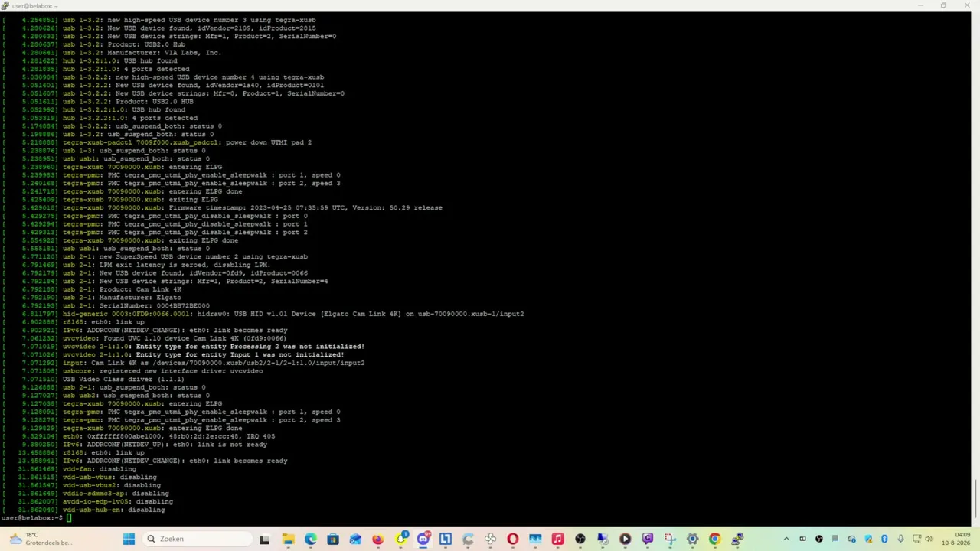Open Discord from the taskbar

click(x=423, y=539)
